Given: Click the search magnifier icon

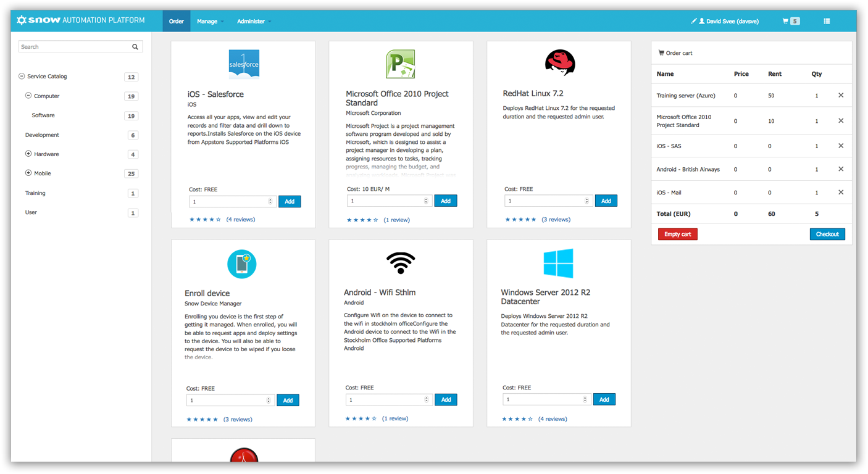Looking at the screenshot, I should (x=135, y=47).
